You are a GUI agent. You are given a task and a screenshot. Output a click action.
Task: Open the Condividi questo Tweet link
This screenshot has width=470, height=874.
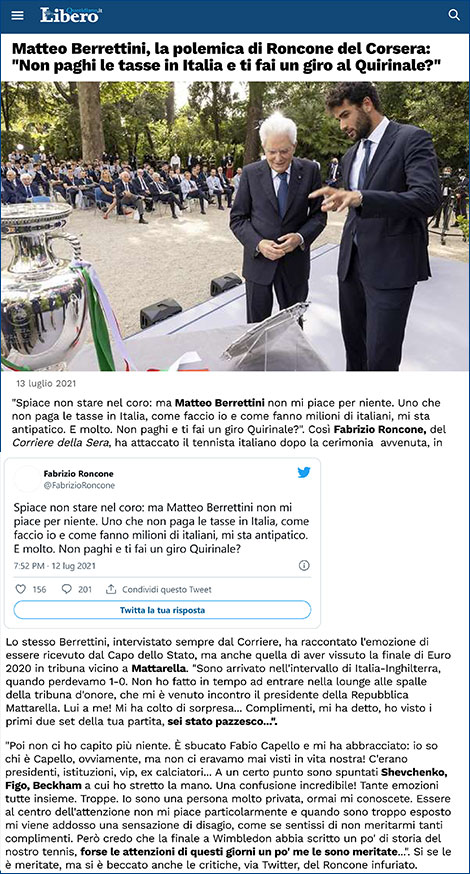[167, 589]
